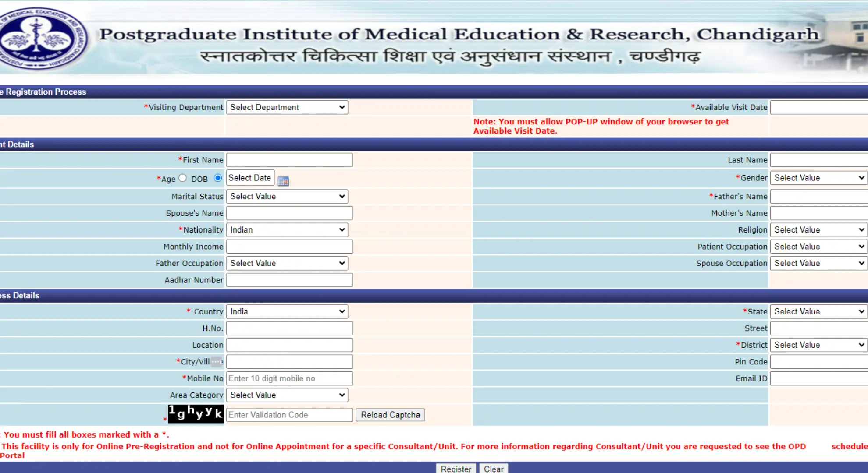Open the Patient Occupation dropdown

coord(819,247)
